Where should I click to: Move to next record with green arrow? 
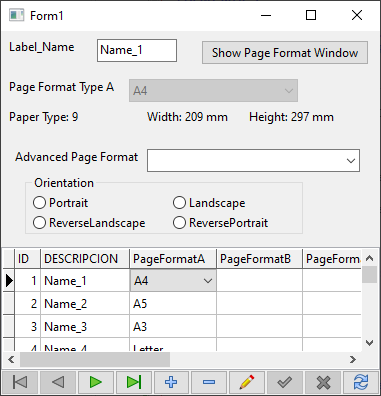(96, 382)
